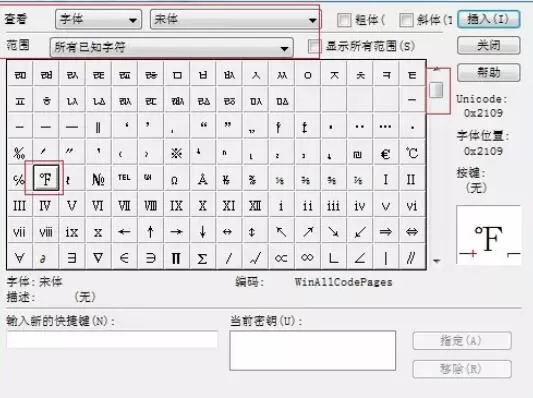This screenshot has height=398, width=533.
Task: Select the left arrow ← symbol
Action: click(x=124, y=231)
